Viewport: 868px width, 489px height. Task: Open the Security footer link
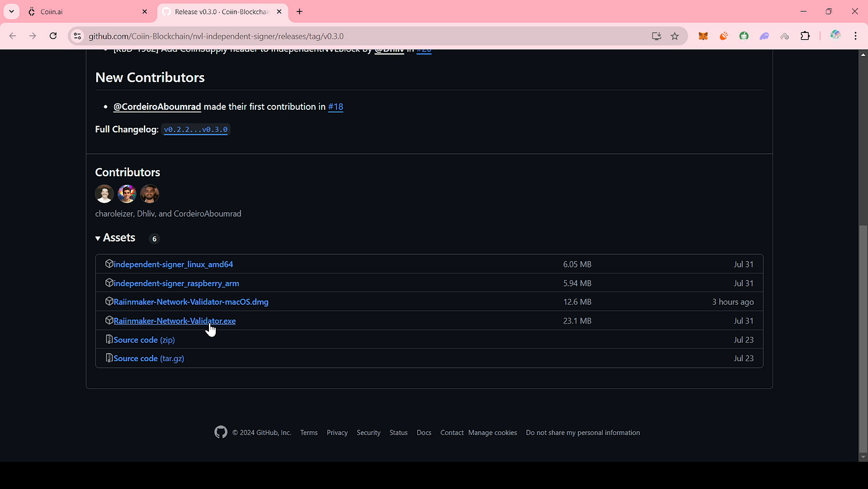(368, 433)
